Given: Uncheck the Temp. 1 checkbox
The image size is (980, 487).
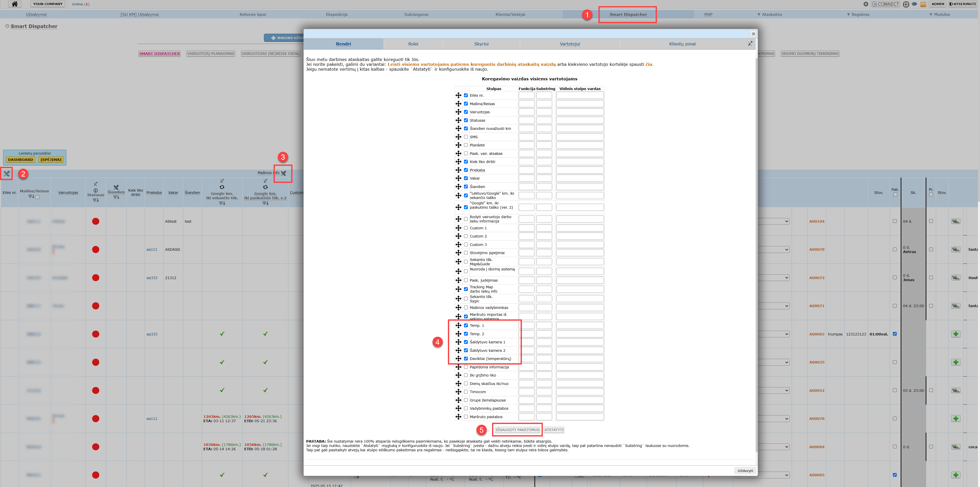Looking at the screenshot, I should [x=466, y=326].
